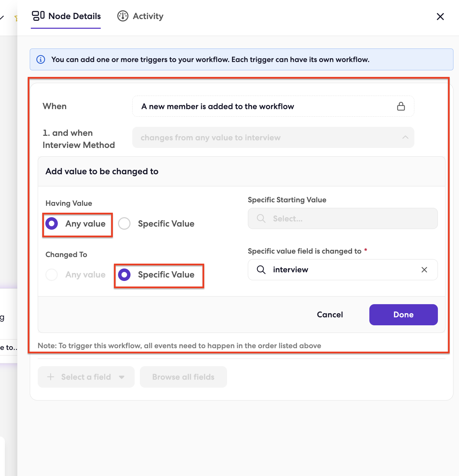Select Any value under Having Value
Screen dimensions: 459x476
click(75, 224)
